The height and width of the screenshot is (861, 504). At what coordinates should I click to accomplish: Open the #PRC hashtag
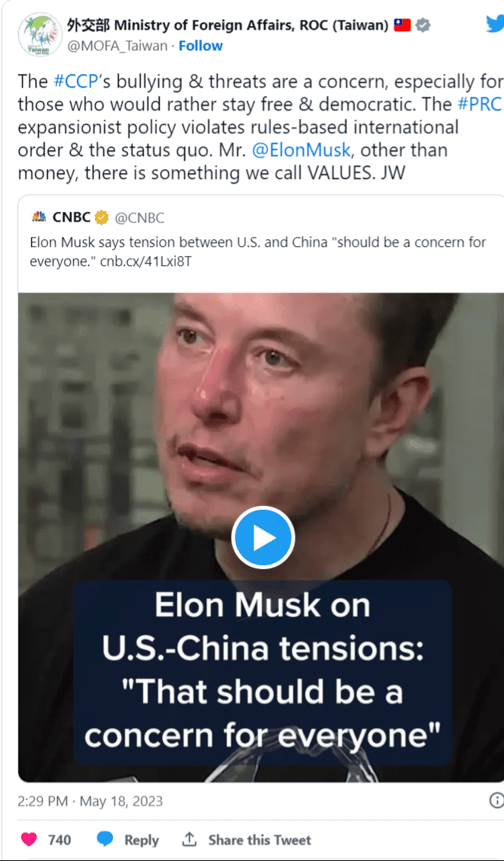pyautogui.click(x=480, y=104)
